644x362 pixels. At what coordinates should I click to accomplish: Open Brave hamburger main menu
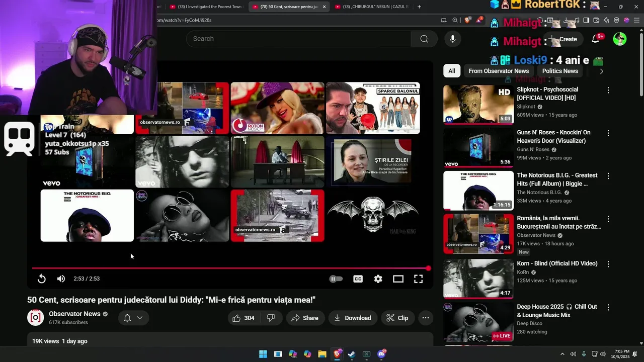coord(636,20)
